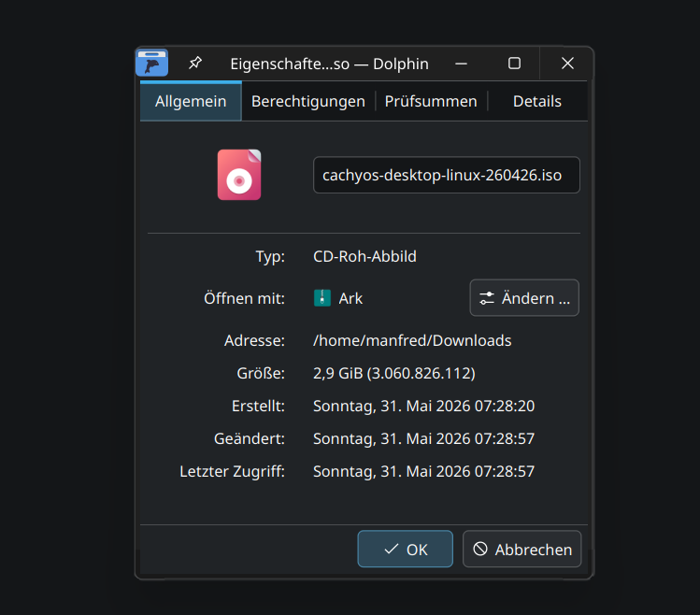Viewport: 700px width, 615px height.
Task: Switch to the Details tab
Action: click(537, 101)
